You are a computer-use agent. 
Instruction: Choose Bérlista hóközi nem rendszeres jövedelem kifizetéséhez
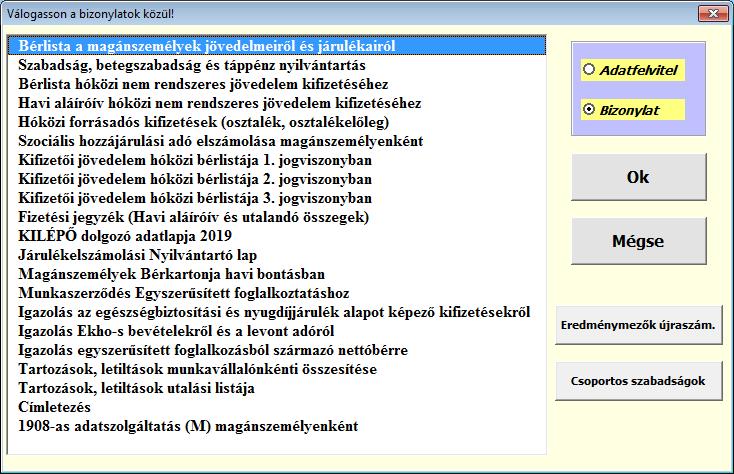pyautogui.click(x=277, y=84)
